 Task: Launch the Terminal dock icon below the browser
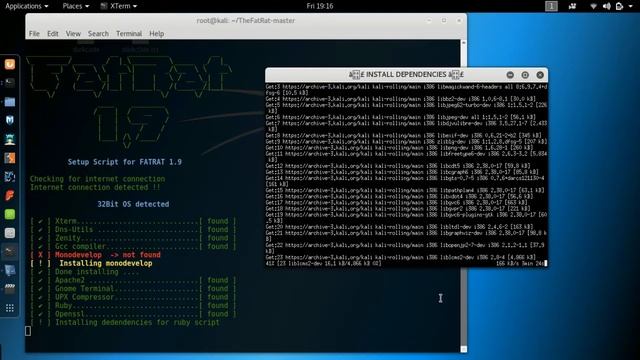tap(10, 83)
